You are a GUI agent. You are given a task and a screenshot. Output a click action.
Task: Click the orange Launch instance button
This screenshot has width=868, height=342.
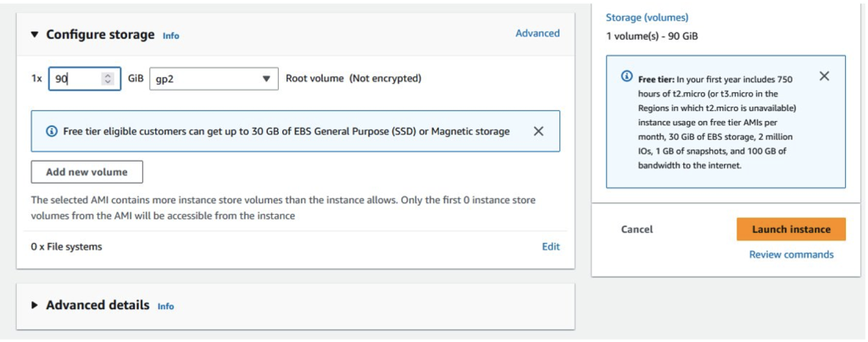791,229
